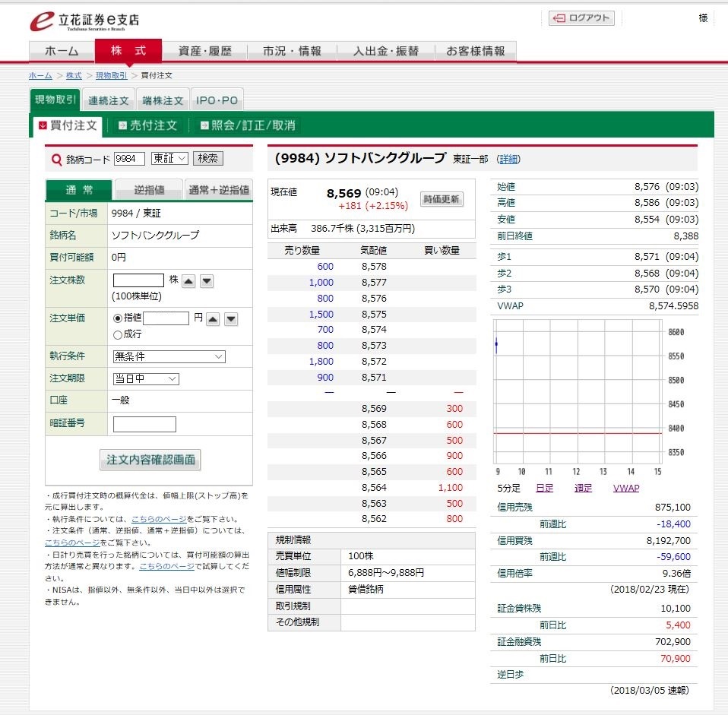This screenshot has width=728, height=715.
Task: Open the 市況・情報 menu
Action: (x=292, y=51)
